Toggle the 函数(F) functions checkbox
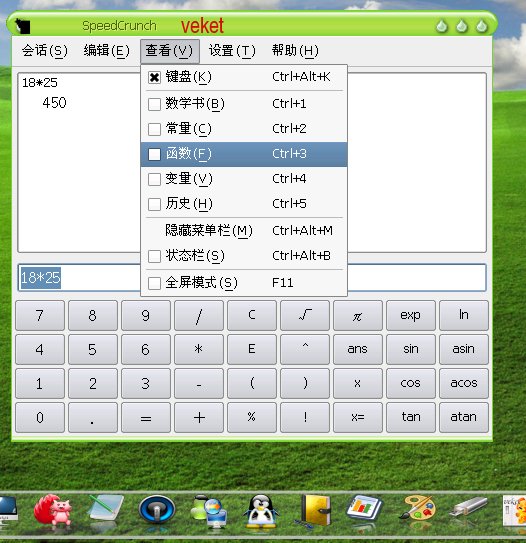Screen dimensions: 526x543 coord(154,154)
